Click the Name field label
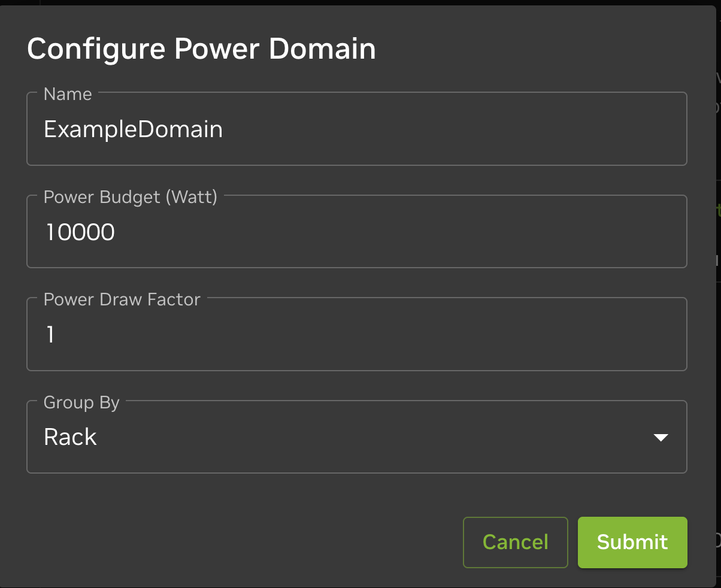 pyautogui.click(x=67, y=94)
